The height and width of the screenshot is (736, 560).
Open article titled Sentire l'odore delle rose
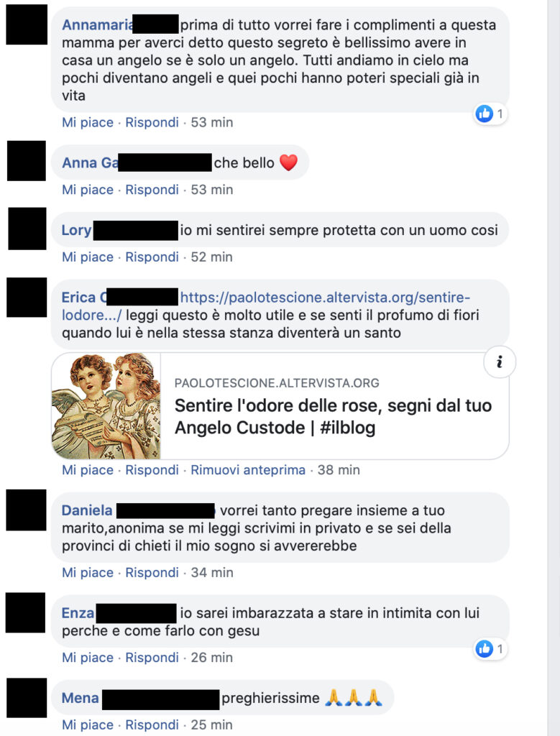coord(333,416)
